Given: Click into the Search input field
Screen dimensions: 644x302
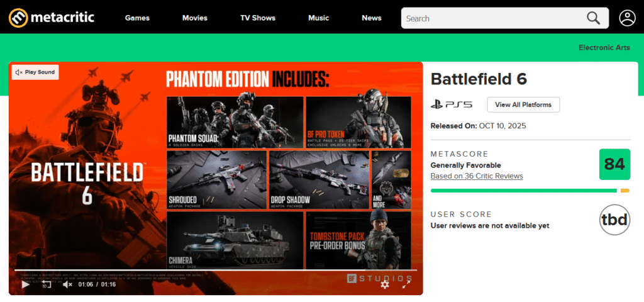Looking at the screenshot, I should click(x=491, y=18).
